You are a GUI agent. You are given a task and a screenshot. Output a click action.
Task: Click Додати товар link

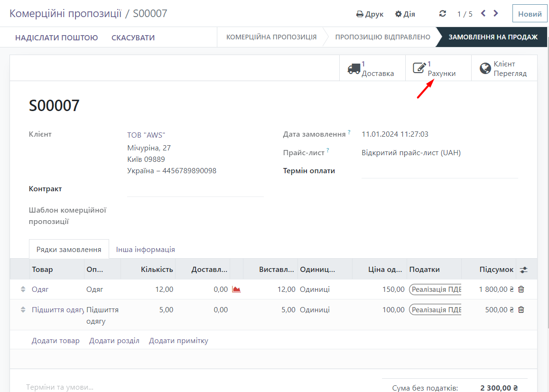[x=56, y=341]
